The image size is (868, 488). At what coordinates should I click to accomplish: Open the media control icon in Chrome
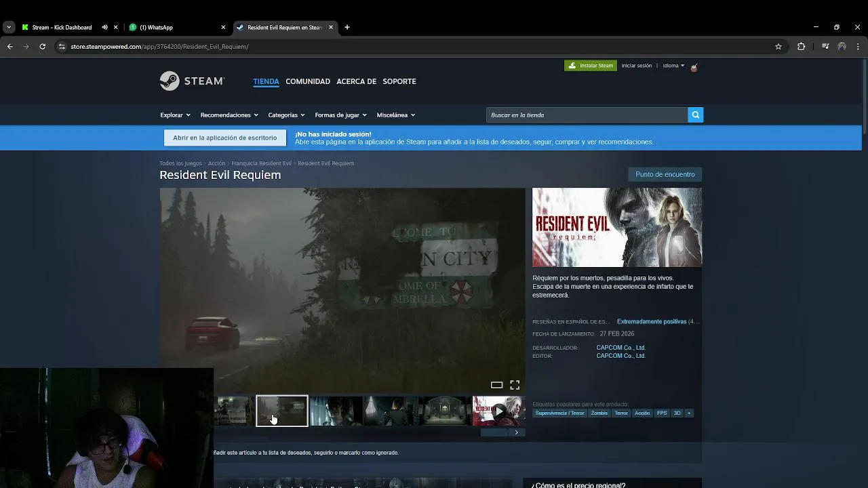click(825, 47)
